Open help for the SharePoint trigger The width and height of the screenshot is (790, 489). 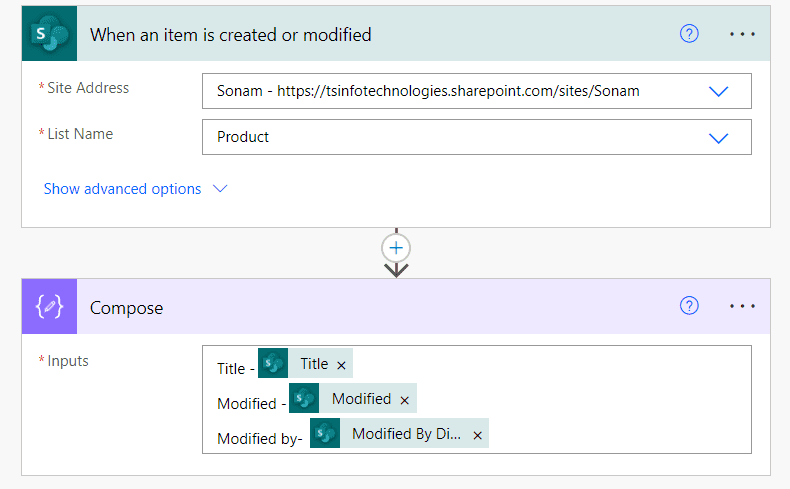click(689, 34)
